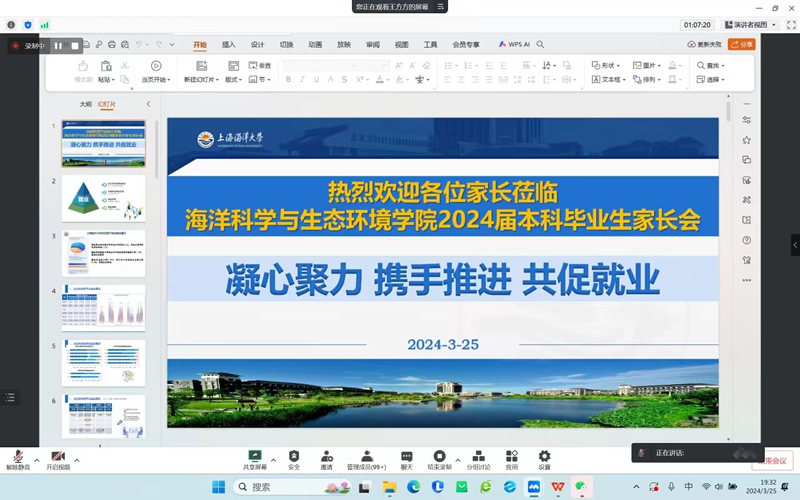Open meeting Settings gear icon

(x=544, y=458)
